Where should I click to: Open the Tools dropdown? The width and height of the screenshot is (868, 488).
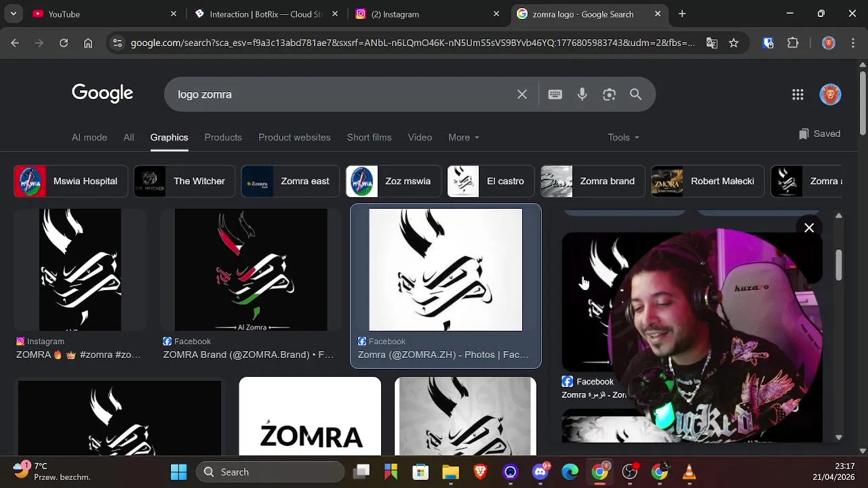point(623,137)
